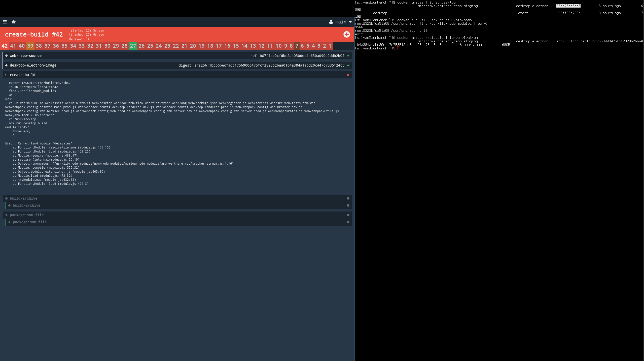Click the create-build #42 title link
Image resolution: width=644 pixels, height=361 pixels.
tap(34, 34)
